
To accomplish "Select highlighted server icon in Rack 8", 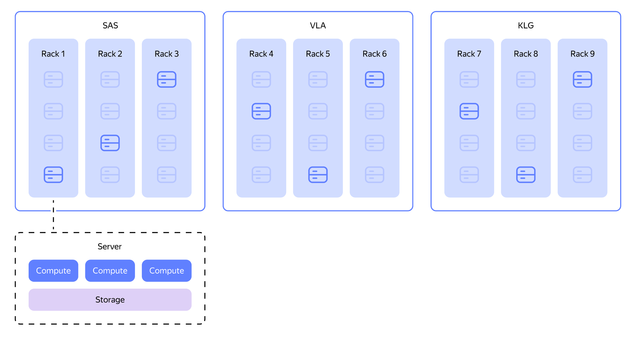I will [x=526, y=174].
